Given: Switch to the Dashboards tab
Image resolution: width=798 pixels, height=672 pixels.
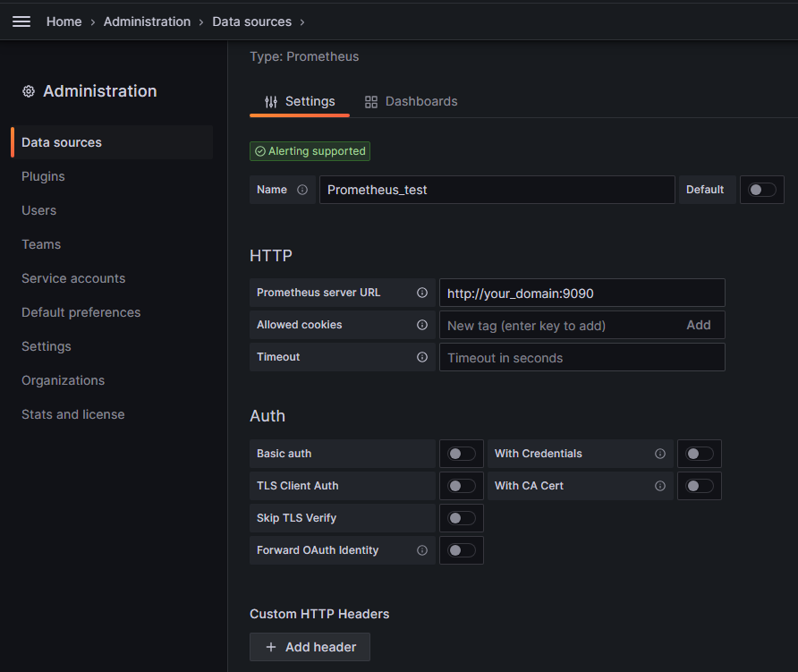Looking at the screenshot, I should [x=412, y=102].
